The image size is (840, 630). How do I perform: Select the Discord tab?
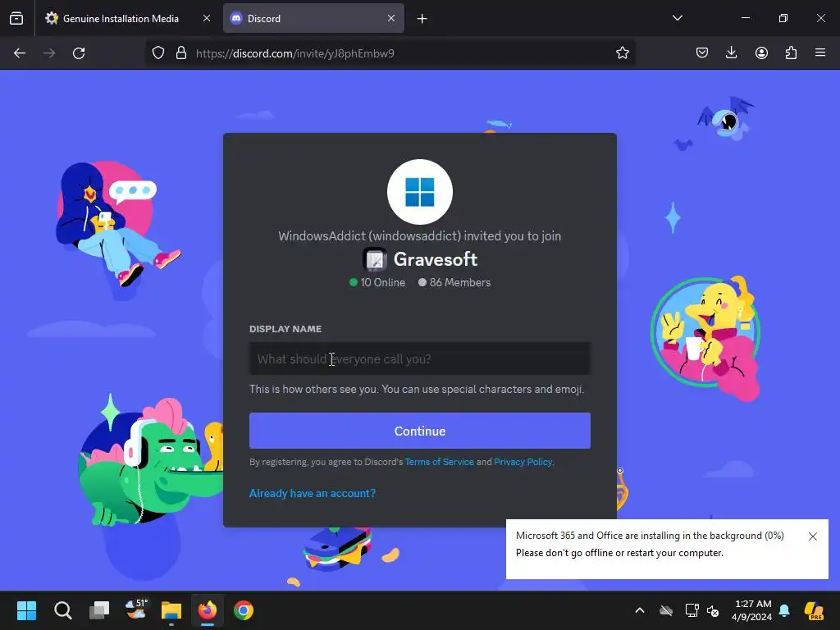(x=313, y=18)
